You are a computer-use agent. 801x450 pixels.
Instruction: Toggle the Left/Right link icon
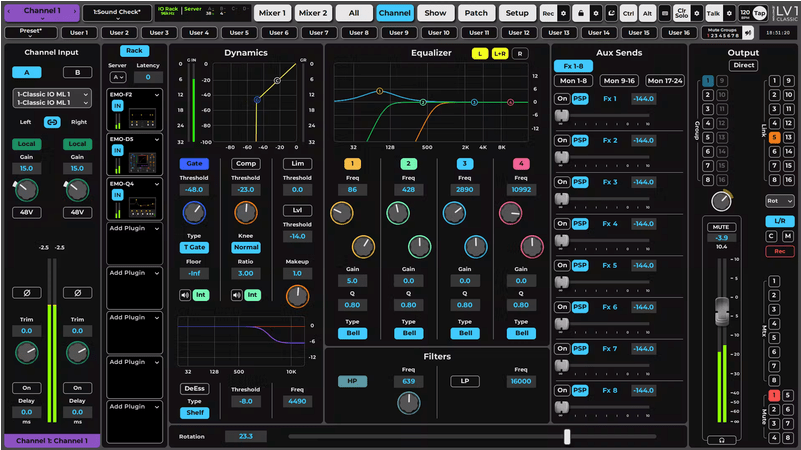[52, 122]
